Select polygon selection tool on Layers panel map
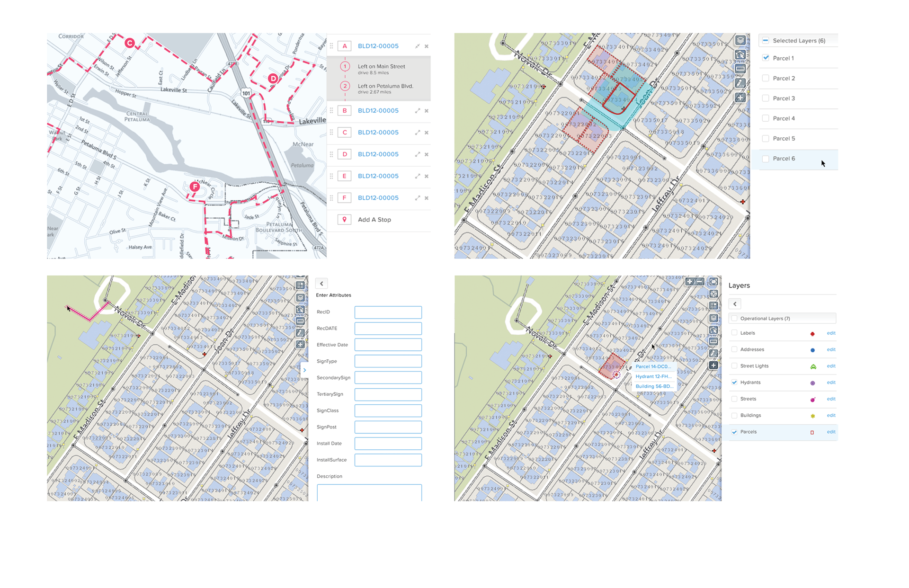This screenshot has height=588, width=909. [x=713, y=330]
